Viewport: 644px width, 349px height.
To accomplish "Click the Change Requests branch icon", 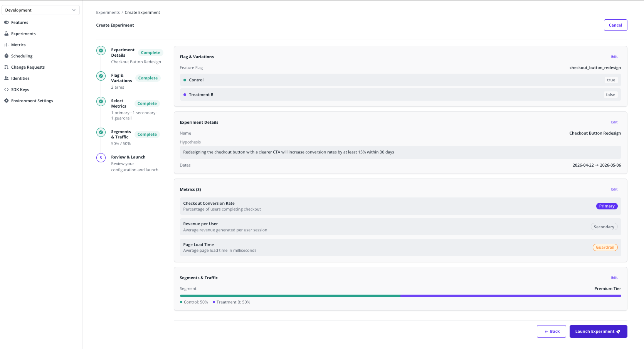I will click(7, 67).
